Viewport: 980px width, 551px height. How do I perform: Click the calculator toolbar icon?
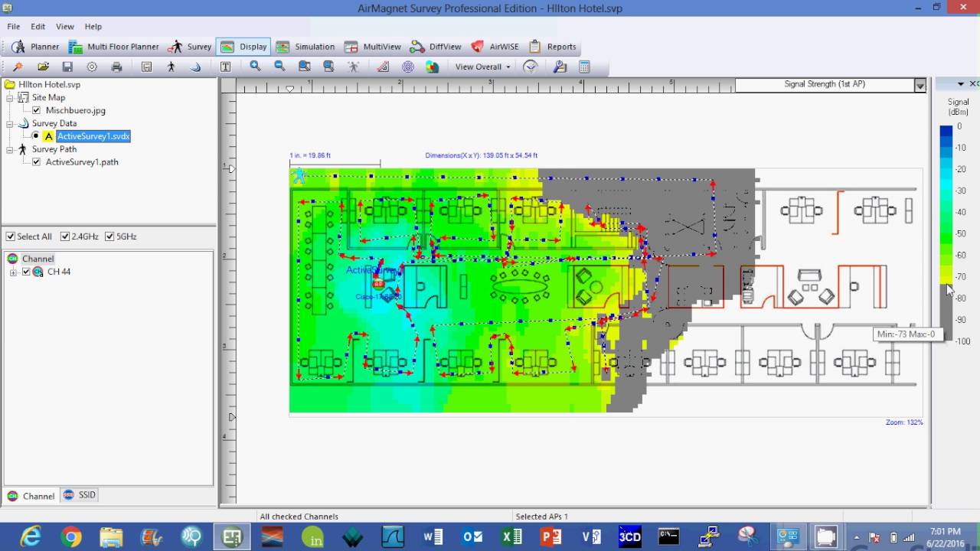pyautogui.click(x=584, y=67)
